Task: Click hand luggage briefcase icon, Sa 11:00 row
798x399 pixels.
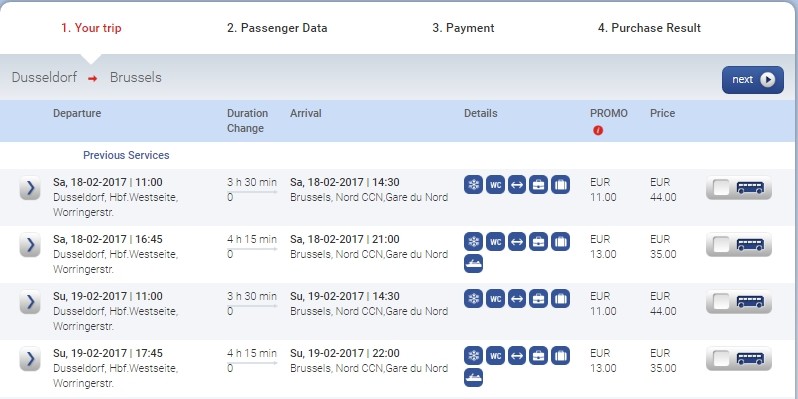Action: point(538,185)
